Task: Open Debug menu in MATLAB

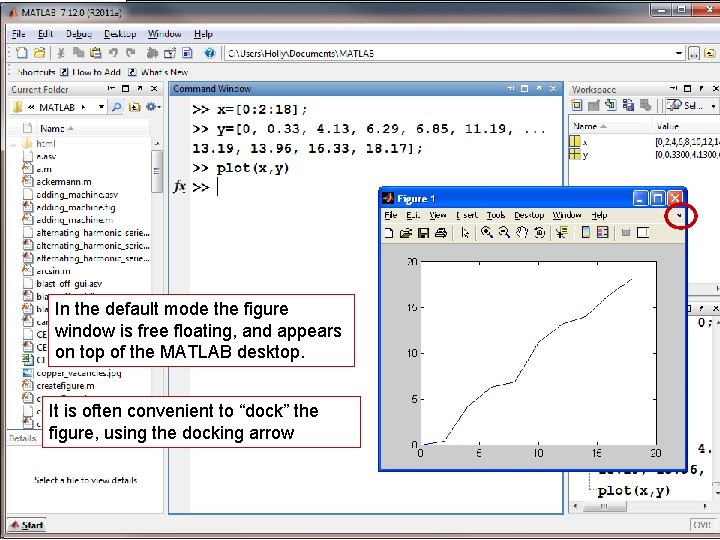Action: coord(79,34)
